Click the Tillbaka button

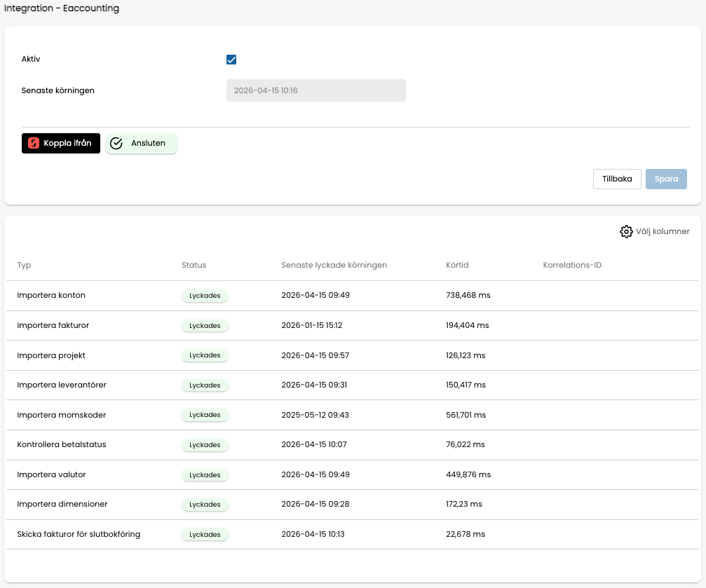tap(617, 179)
